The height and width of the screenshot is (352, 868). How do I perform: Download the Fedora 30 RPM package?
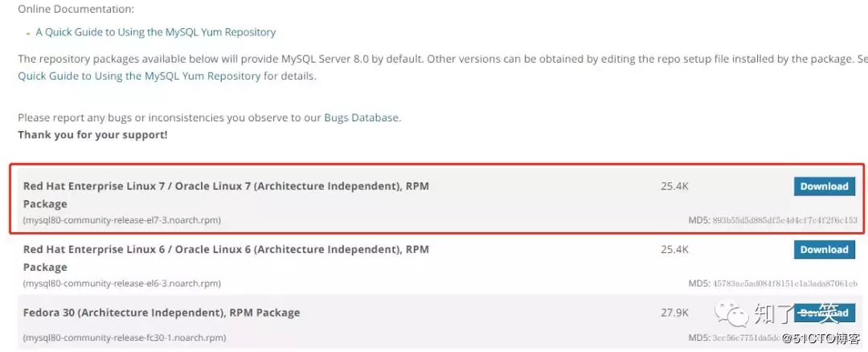(825, 313)
